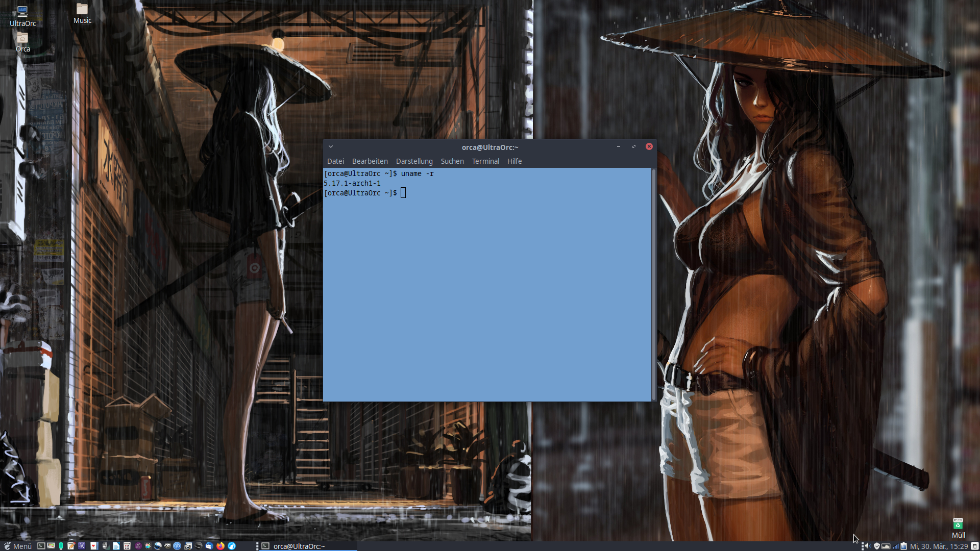Click the orca@UltraOrc:~ taskbar window button

[309, 546]
